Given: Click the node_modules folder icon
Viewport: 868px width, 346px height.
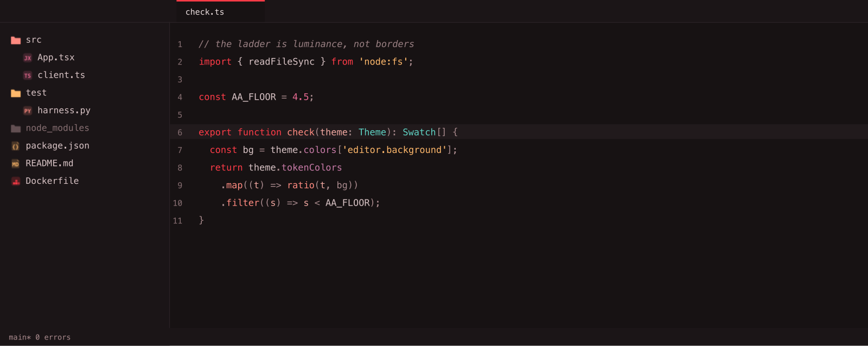Looking at the screenshot, I should coord(16,129).
